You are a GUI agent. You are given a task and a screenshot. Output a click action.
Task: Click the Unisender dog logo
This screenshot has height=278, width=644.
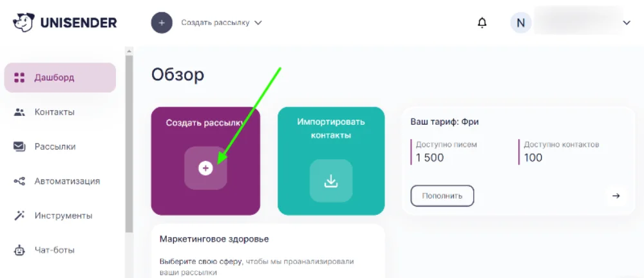coord(24,23)
